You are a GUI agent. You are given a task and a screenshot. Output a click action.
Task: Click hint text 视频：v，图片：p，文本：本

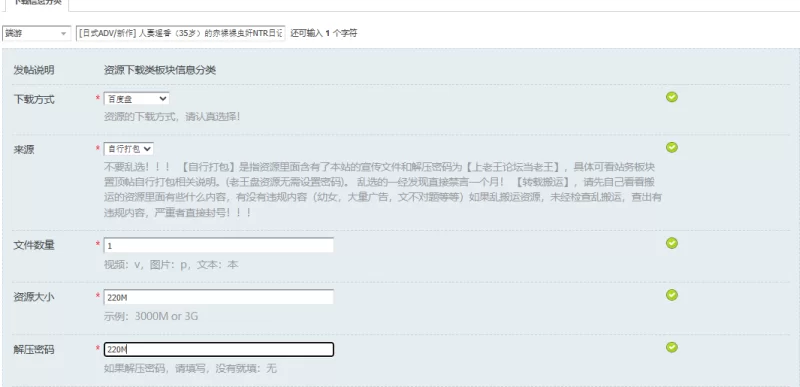point(171,265)
